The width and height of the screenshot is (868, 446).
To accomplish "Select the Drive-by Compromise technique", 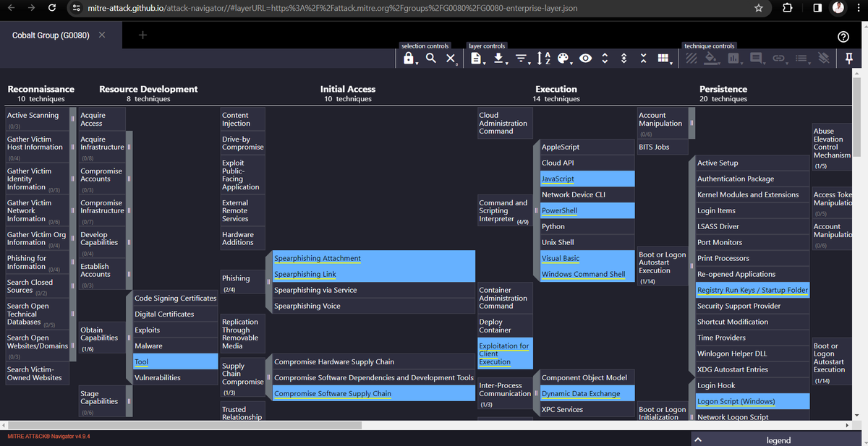I will (x=243, y=143).
